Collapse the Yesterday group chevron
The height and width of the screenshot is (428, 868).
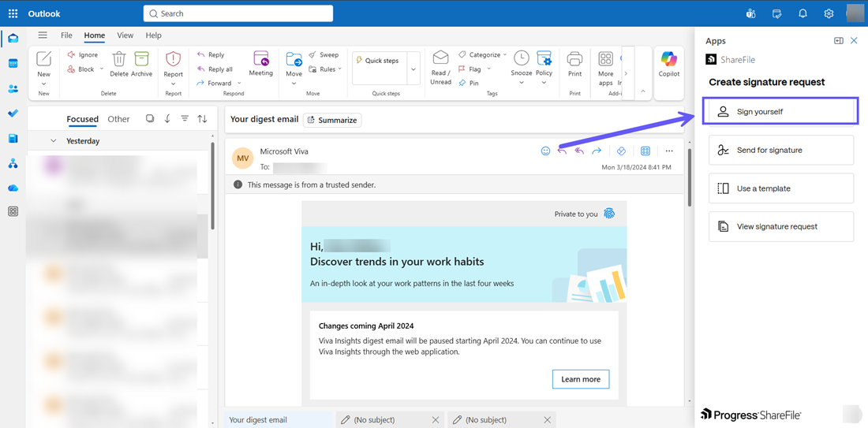54,141
